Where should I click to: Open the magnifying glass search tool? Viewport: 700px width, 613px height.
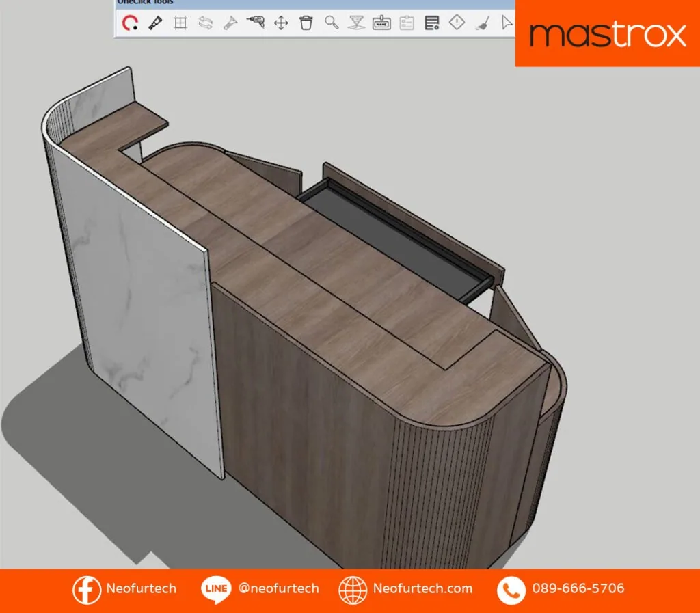332,23
